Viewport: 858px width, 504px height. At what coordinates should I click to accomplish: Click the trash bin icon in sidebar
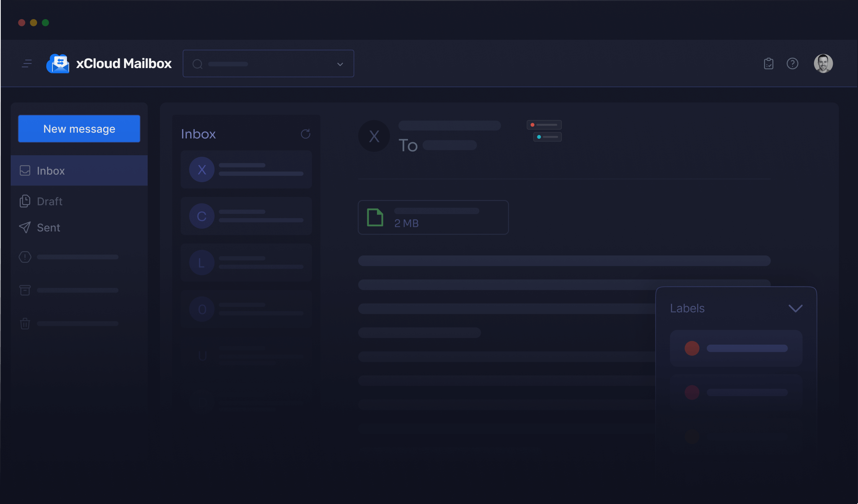point(25,324)
